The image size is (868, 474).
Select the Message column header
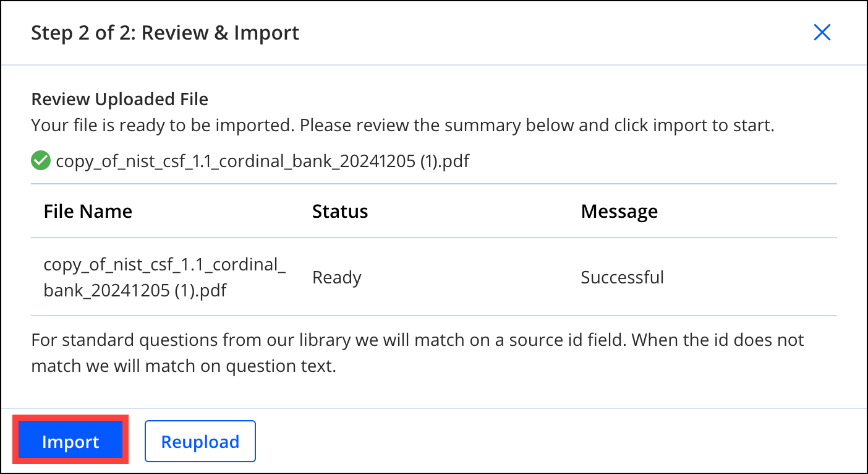(619, 212)
